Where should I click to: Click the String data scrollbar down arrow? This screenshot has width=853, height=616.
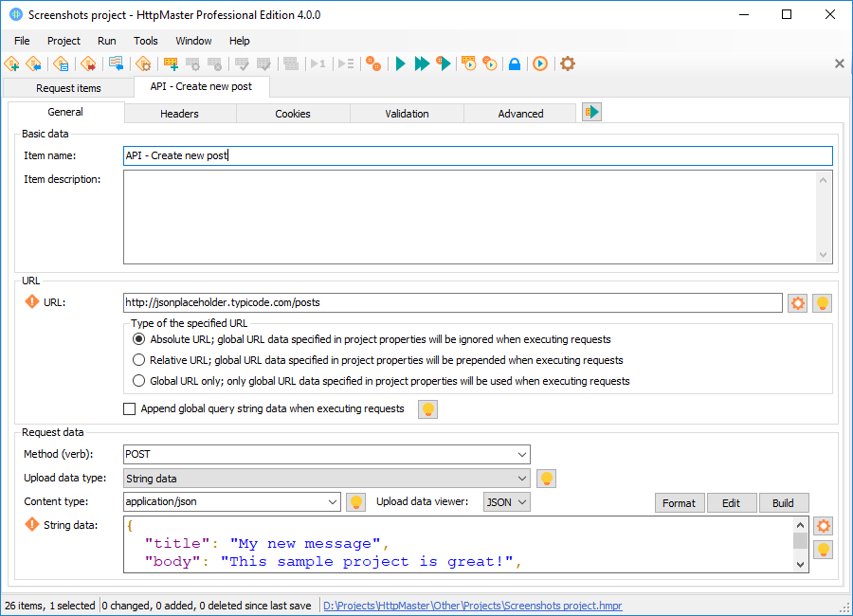799,563
